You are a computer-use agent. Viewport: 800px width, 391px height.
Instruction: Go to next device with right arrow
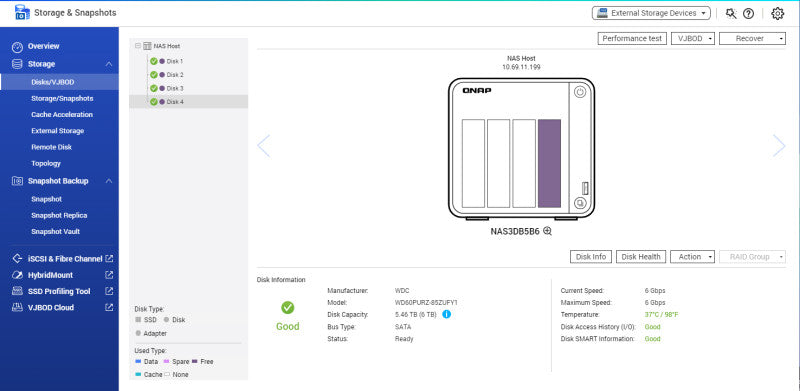pos(779,146)
